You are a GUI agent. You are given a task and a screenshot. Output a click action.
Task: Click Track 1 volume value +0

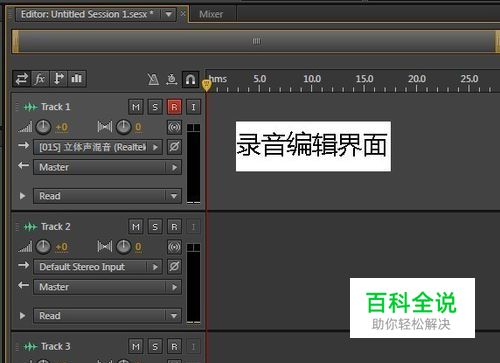tap(62, 127)
